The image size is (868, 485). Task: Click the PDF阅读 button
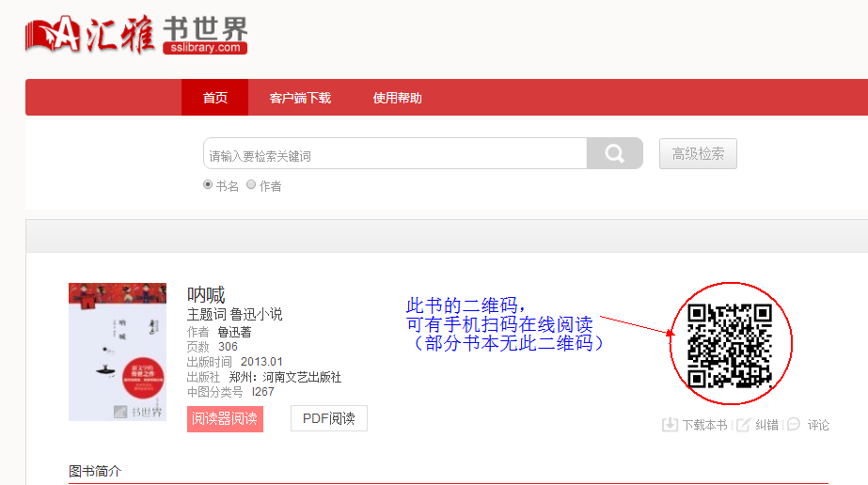click(x=328, y=419)
